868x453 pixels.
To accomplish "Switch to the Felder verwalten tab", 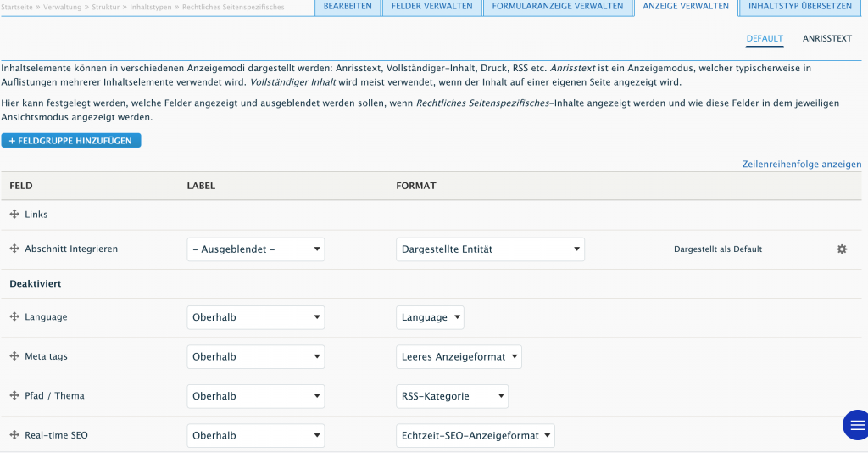I will pos(431,7).
